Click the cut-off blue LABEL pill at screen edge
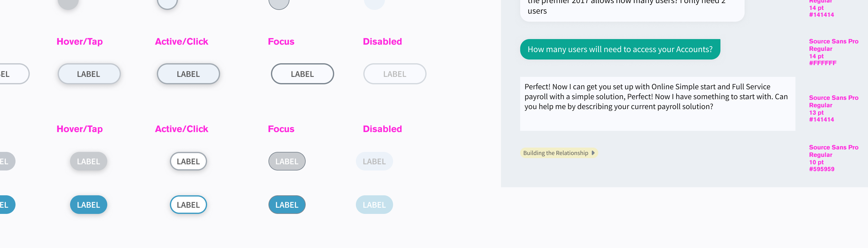This screenshot has height=248, width=868. (6, 205)
